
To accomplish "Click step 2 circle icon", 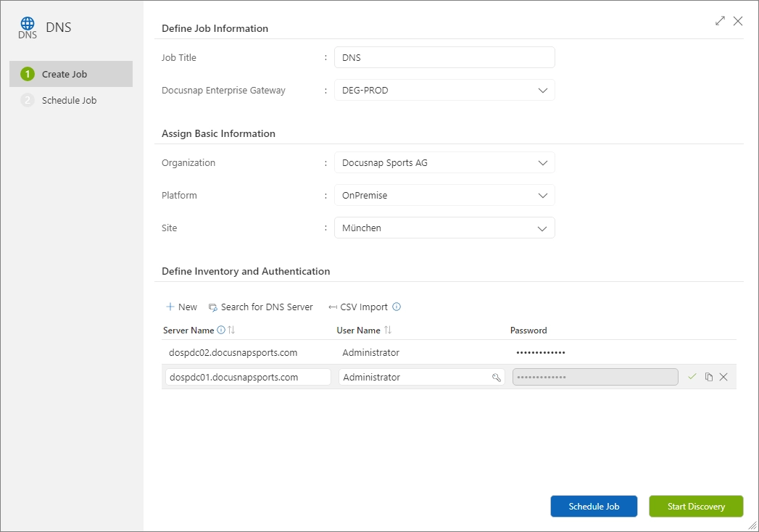I will point(28,100).
